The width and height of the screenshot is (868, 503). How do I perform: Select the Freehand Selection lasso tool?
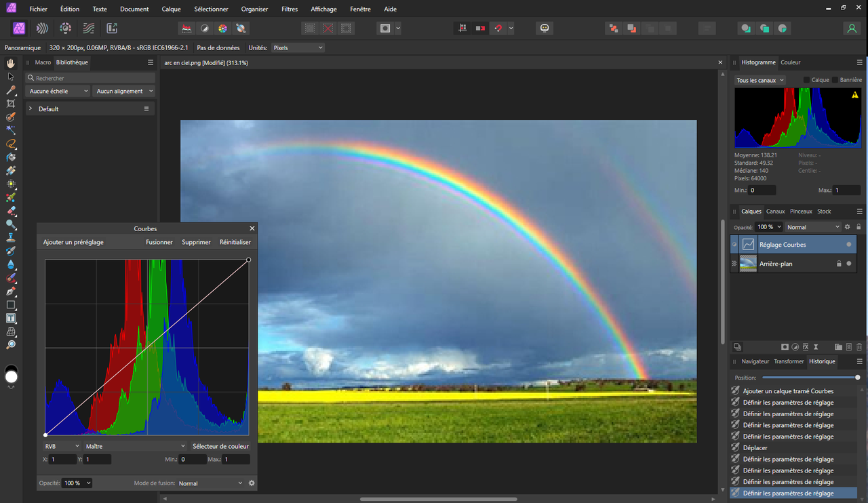click(x=11, y=144)
